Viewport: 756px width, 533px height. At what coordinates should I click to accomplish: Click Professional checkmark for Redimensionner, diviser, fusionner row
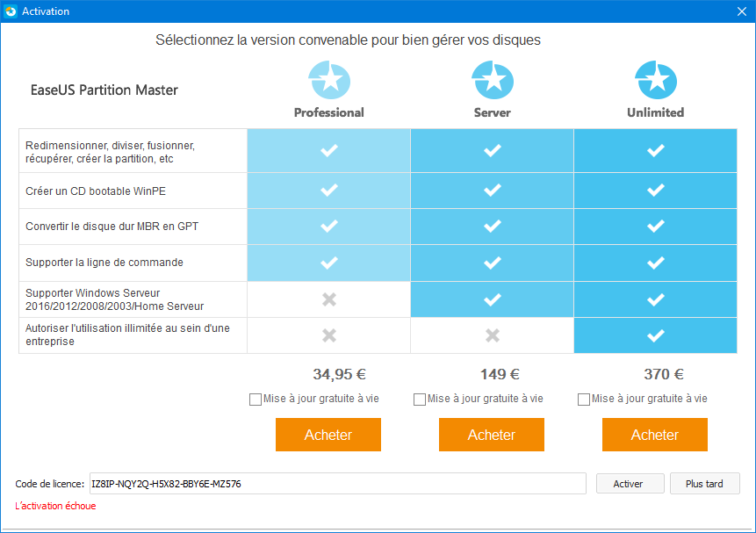click(329, 150)
